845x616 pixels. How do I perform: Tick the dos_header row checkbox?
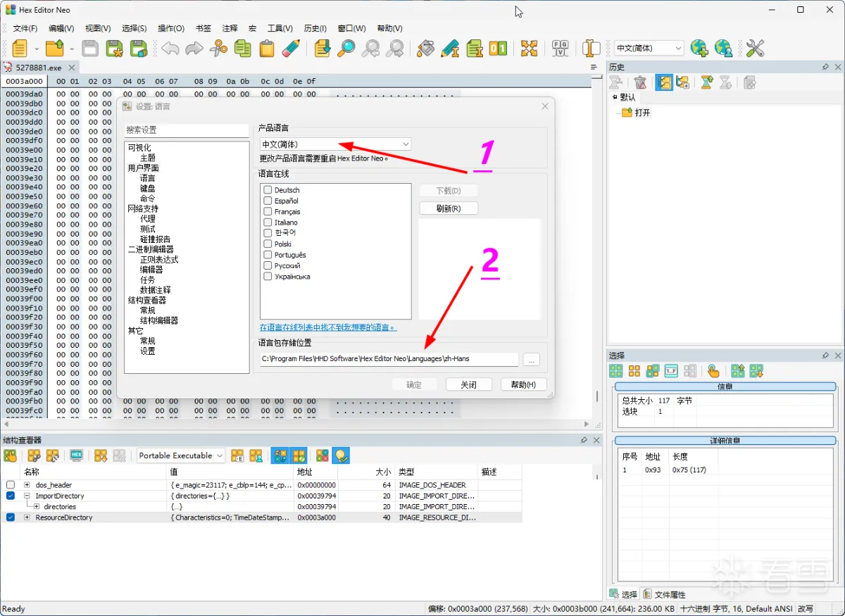tap(11, 485)
